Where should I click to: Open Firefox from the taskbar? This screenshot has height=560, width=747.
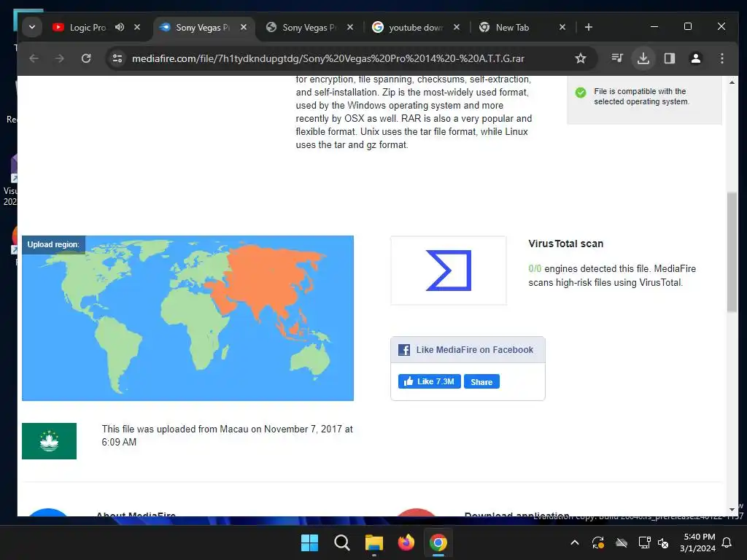coord(406,542)
